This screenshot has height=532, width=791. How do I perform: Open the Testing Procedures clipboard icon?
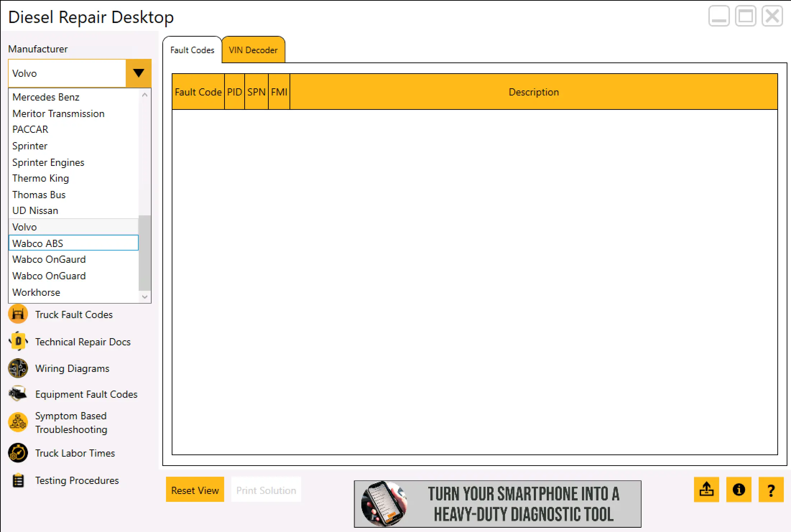point(18,480)
